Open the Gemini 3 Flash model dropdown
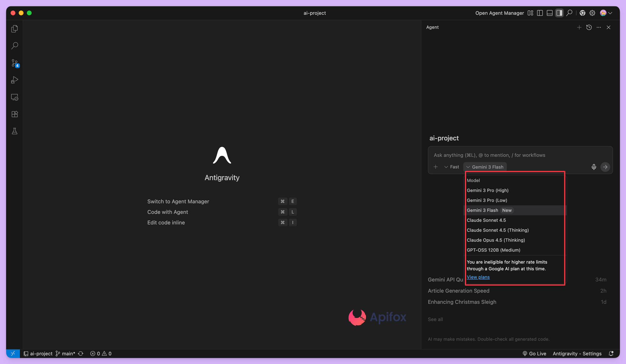Viewport: 626px width, 364px height. [x=485, y=167]
